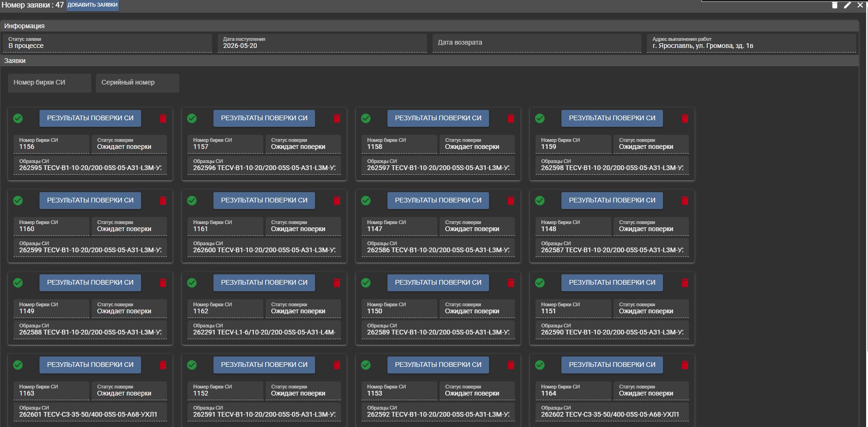The image size is (868, 427).
Task: Focus the Серийный номер filter field
Action: pos(137,83)
